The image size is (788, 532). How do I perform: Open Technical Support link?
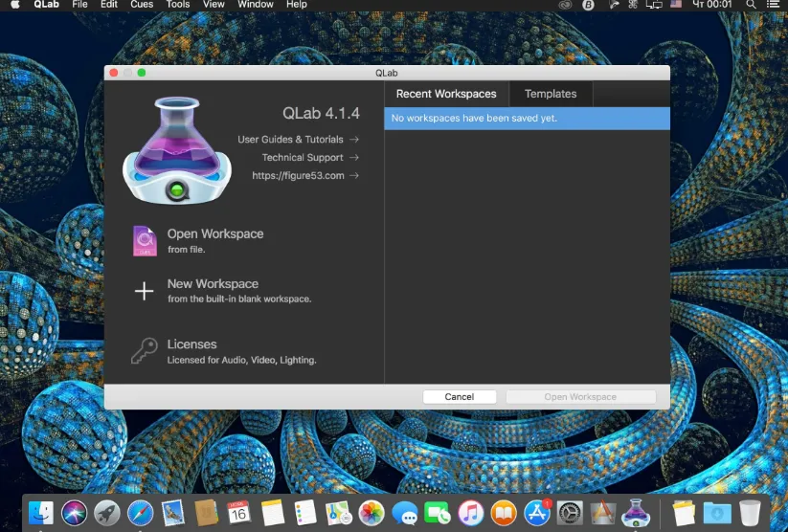[x=303, y=157]
